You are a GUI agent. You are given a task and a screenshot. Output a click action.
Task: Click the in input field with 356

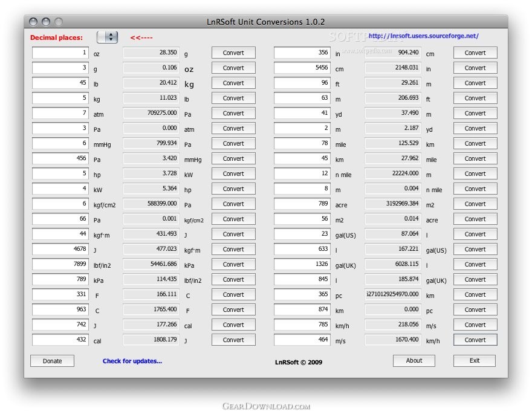click(302, 53)
